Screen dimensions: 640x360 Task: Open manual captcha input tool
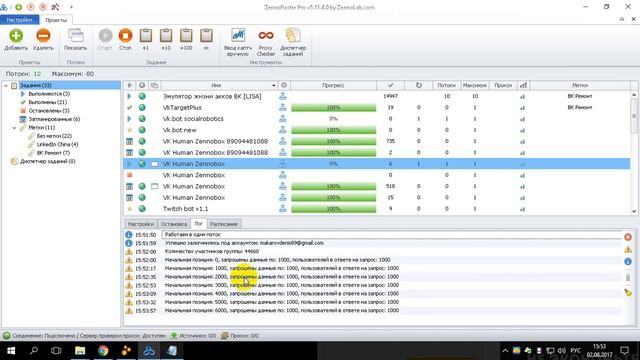tap(238, 42)
